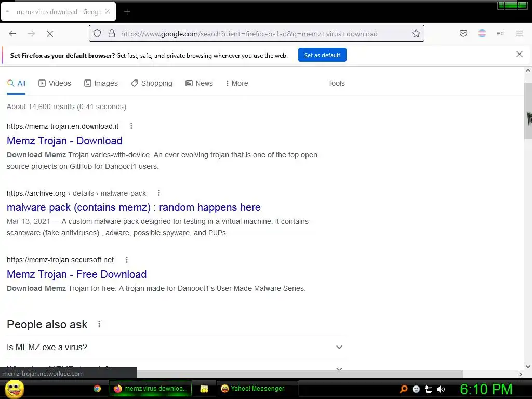The width and height of the screenshot is (532, 399).
Task: Go back to the previous page
Action: [x=12, y=34]
